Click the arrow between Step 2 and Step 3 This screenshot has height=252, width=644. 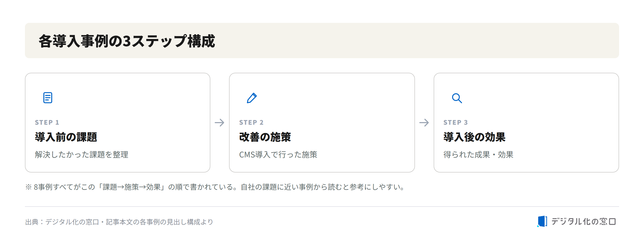click(424, 123)
